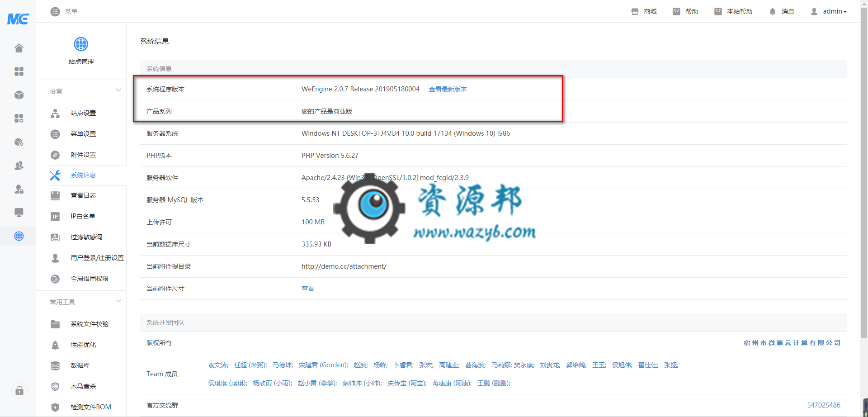Click the 3D box icon in rail
This screenshot has width=868, height=417.
(x=19, y=95)
